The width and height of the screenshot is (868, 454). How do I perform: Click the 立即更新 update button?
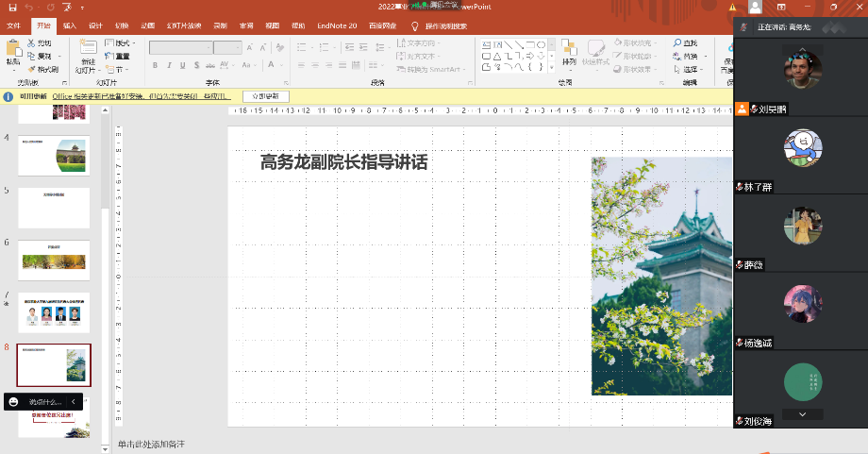266,96
